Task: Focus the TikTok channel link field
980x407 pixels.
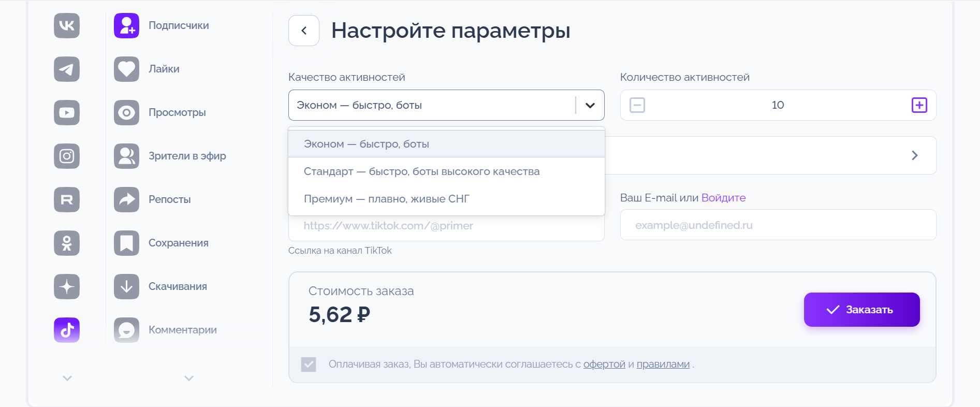Action: [446, 226]
